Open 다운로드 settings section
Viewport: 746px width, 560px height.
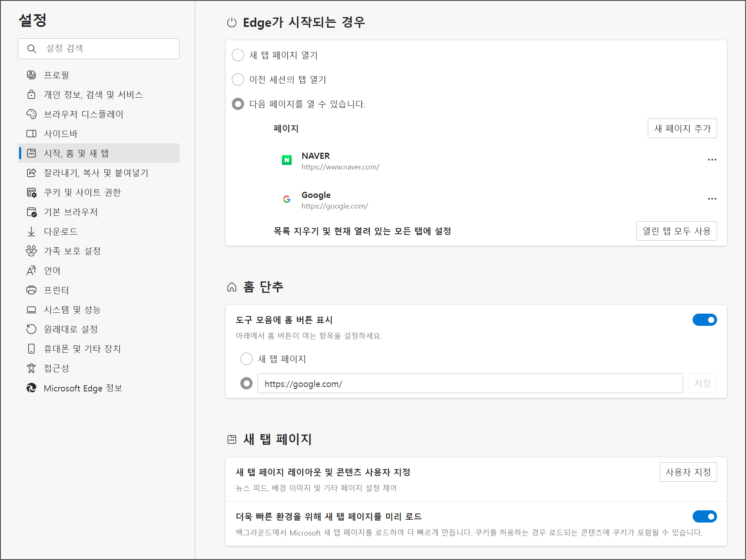(99, 231)
